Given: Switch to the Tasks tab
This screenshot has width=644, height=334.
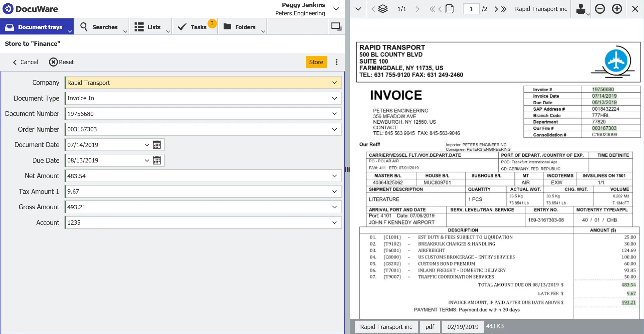Looking at the screenshot, I should click(x=195, y=27).
